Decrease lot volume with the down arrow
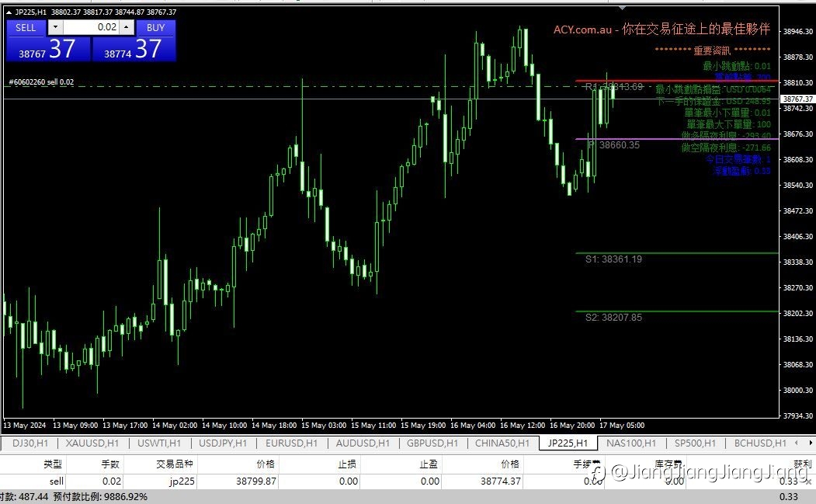Viewport: 816px width, 504px height. pos(56,28)
